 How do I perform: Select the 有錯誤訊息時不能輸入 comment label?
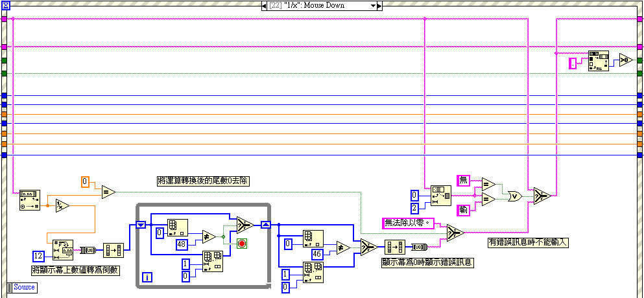[527, 242]
